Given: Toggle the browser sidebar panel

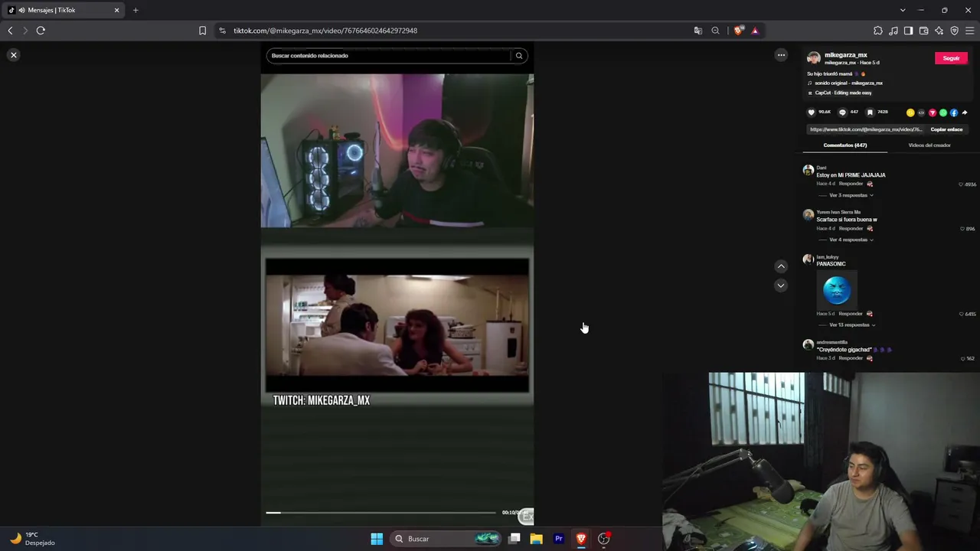Looking at the screenshot, I should (x=908, y=31).
